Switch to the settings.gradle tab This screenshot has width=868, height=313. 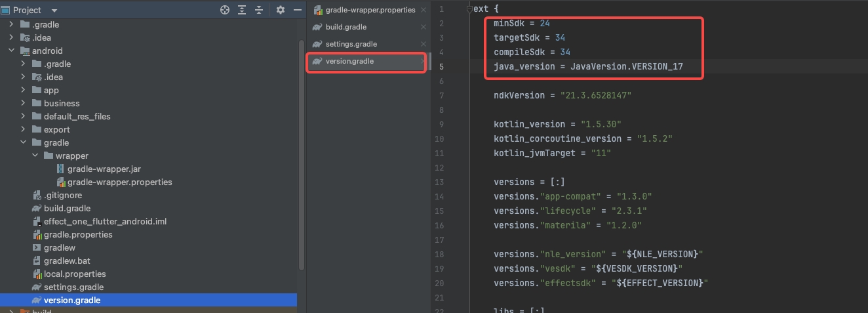(x=351, y=44)
